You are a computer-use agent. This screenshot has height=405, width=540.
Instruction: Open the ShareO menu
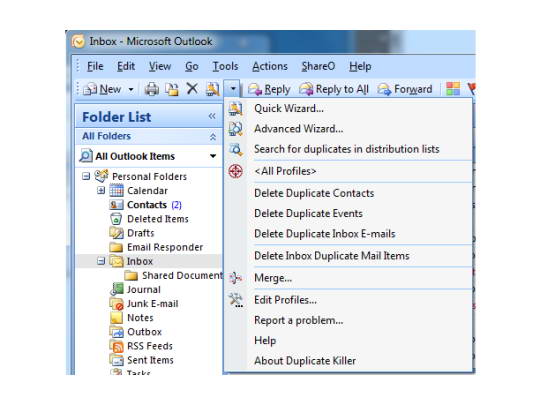318,66
